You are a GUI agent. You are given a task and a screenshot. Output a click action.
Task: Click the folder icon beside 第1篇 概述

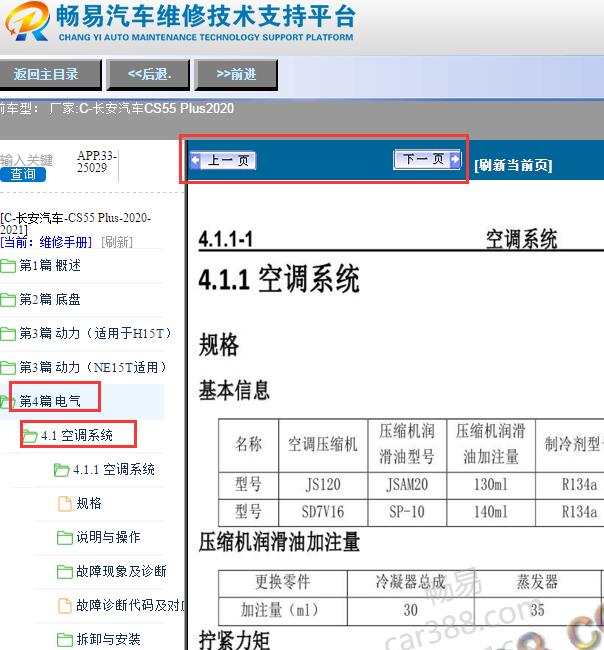click(8, 266)
